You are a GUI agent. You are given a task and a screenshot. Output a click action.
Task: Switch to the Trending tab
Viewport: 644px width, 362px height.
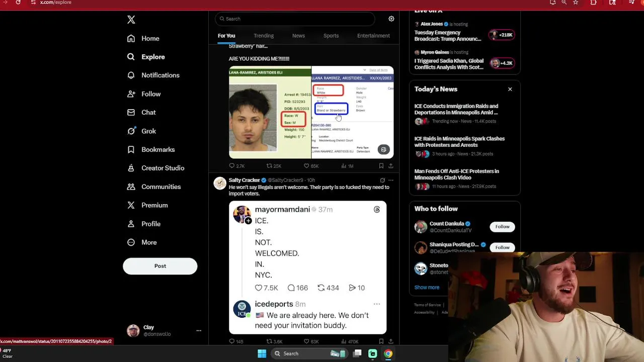264,36
